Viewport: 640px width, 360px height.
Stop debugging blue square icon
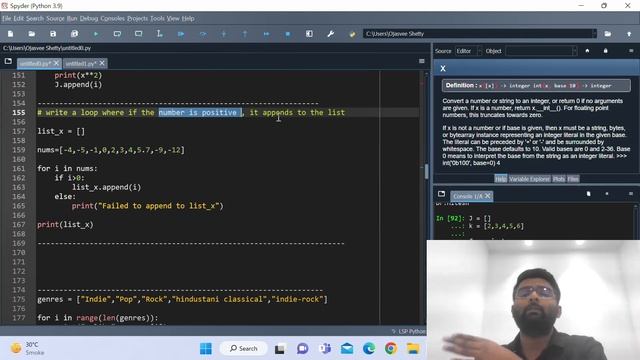288,34
